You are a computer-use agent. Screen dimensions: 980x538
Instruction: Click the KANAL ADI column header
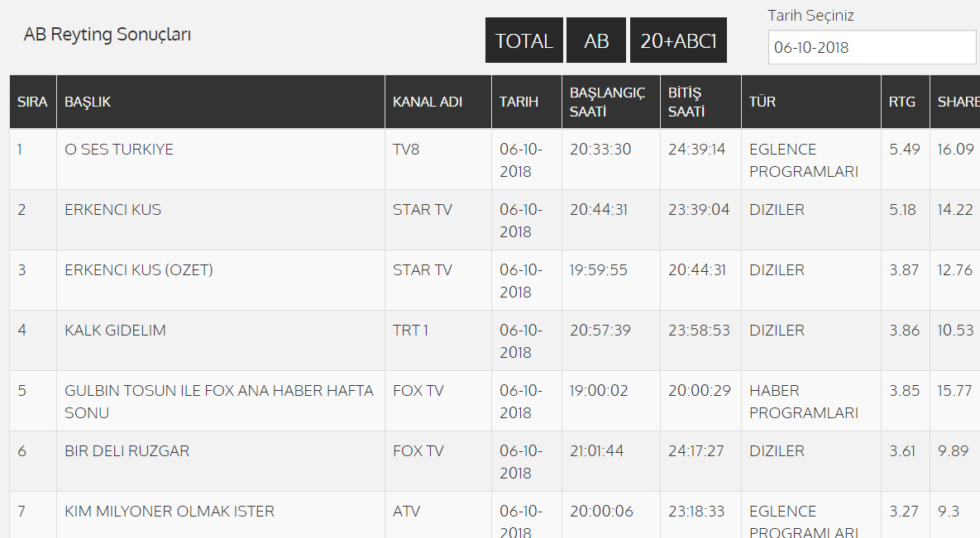428,102
